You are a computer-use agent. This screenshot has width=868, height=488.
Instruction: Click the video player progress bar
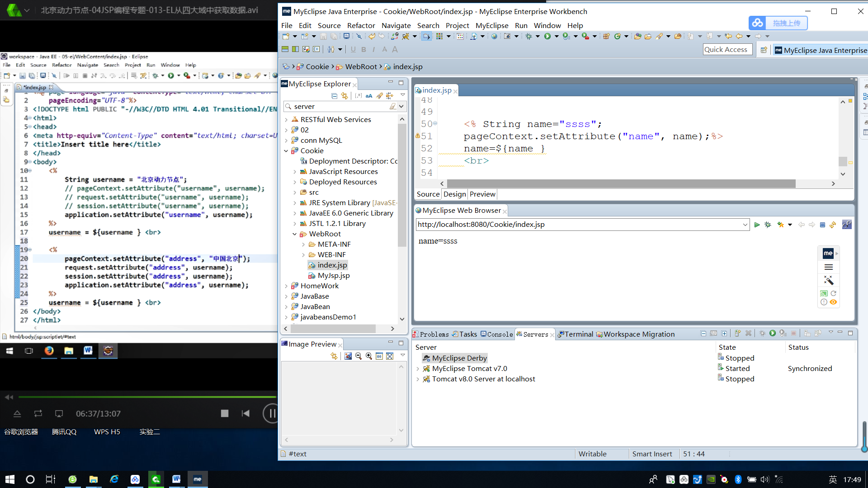[x=147, y=397]
